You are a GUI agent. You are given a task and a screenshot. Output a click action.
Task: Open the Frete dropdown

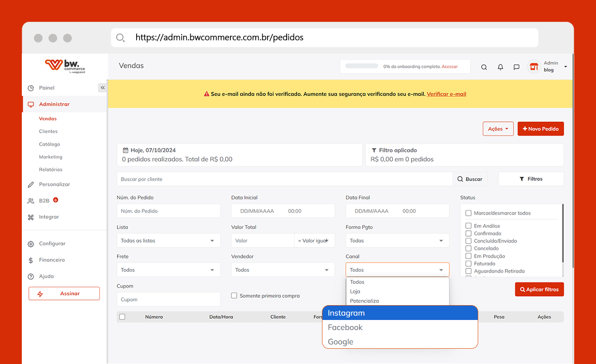pyautogui.click(x=168, y=270)
